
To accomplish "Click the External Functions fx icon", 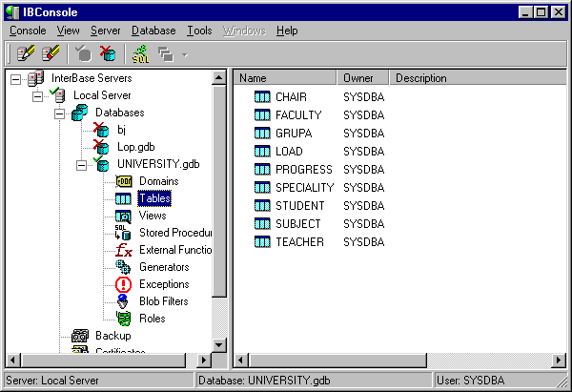I will (x=124, y=250).
